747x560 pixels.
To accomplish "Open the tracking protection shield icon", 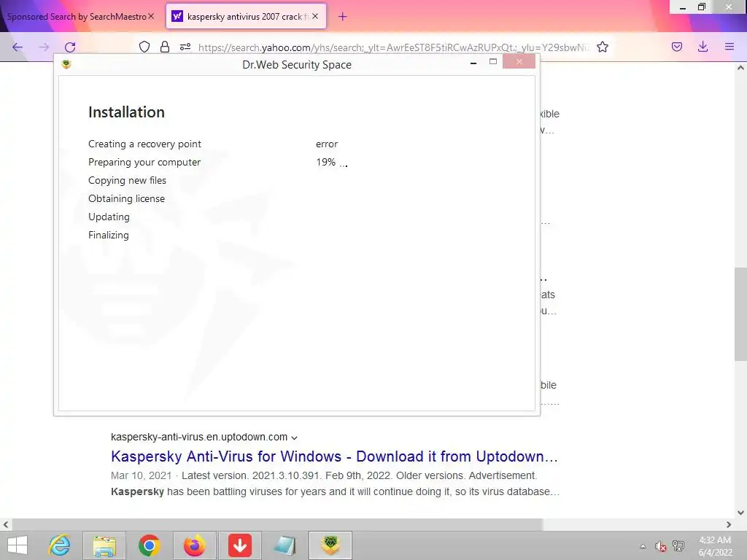I will tap(144, 47).
